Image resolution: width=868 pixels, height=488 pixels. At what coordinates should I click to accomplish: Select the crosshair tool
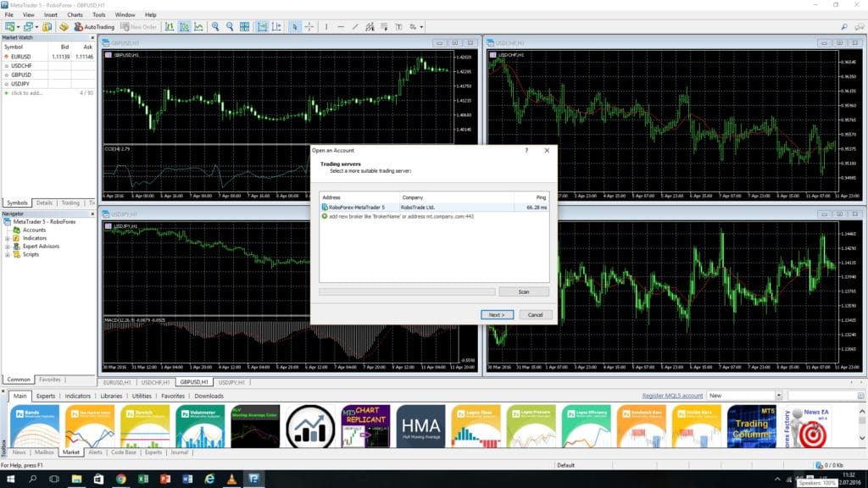pos(309,26)
